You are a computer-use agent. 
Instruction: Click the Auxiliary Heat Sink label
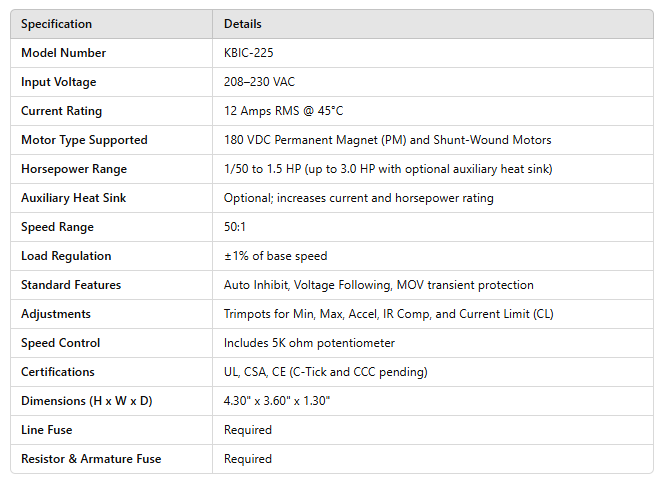pos(74,198)
